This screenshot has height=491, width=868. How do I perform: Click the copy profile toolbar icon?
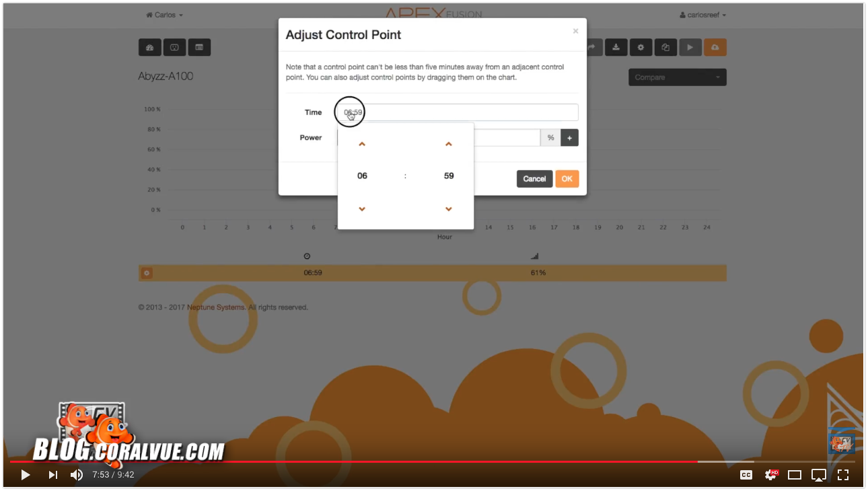pos(665,47)
